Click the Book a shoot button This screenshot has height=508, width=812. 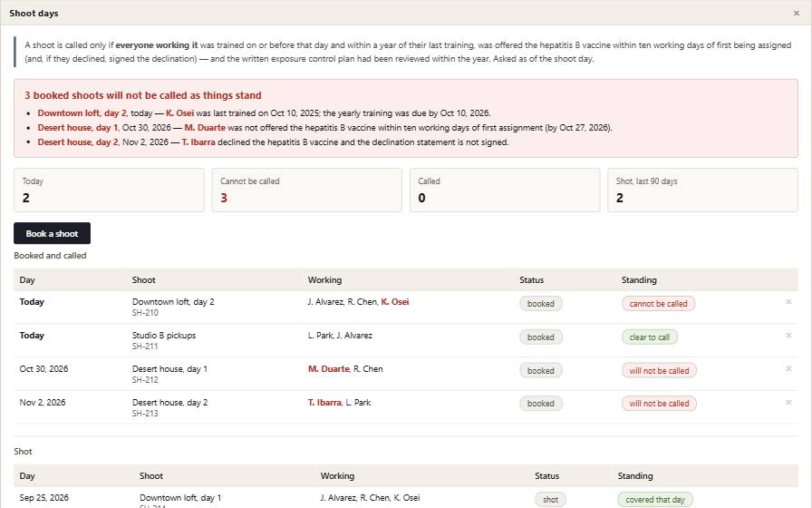click(52, 233)
